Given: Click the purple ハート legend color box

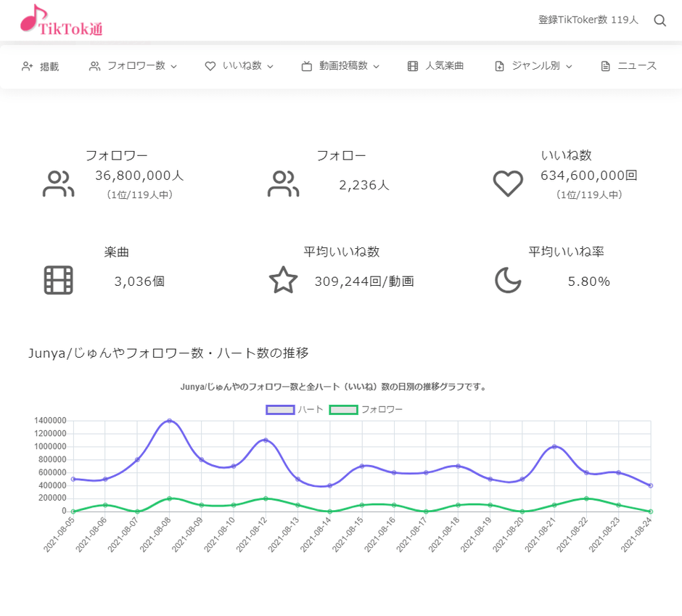Looking at the screenshot, I should [280, 409].
